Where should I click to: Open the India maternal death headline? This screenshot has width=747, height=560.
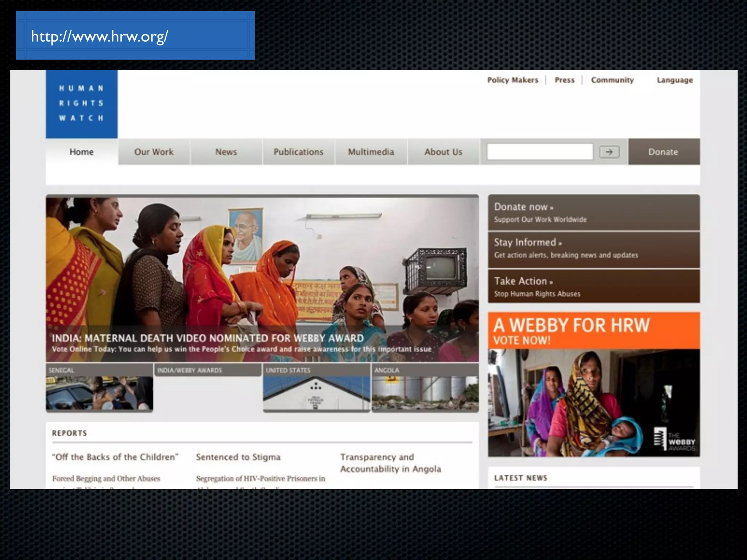[x=208, y=338]
